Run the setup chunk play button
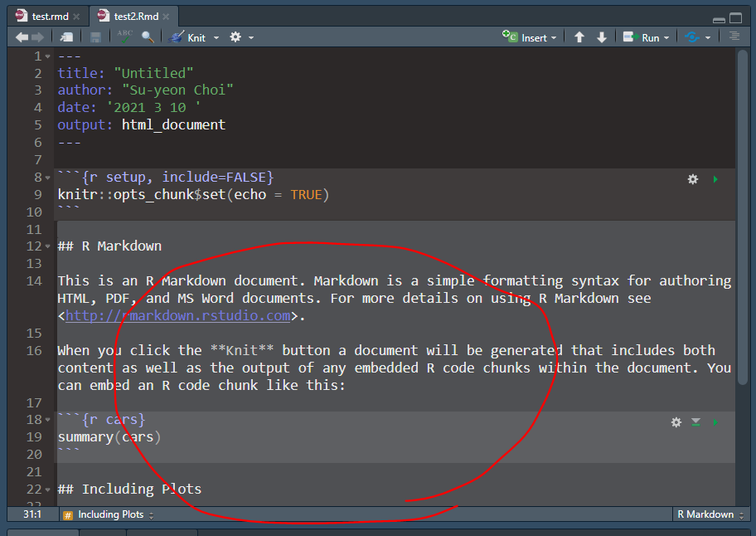Screen dimensions: 756x536 click(x=715, y=179)
